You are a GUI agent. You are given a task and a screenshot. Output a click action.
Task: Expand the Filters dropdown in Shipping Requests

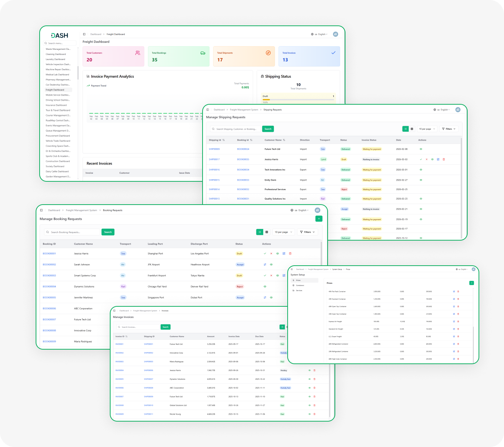tap(449, 129)
